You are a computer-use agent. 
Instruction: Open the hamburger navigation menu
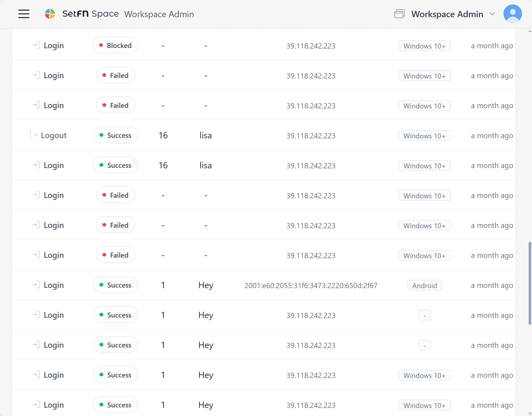pyautogui.click(x=24, y=14)
